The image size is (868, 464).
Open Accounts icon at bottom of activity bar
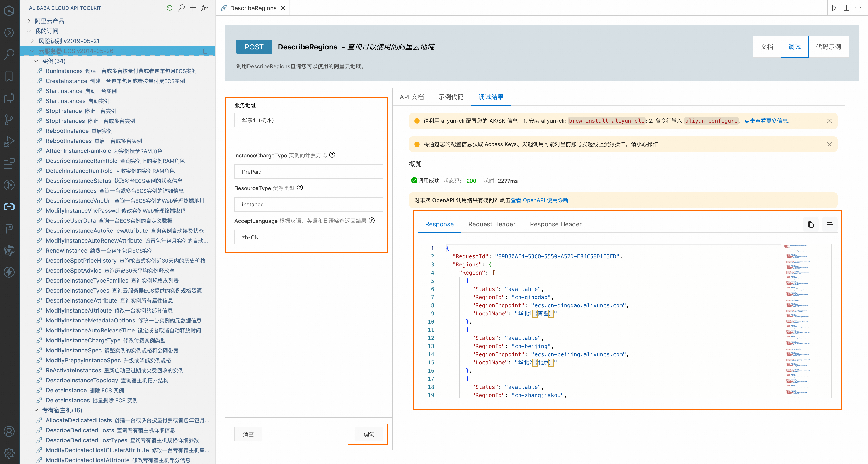coord(9,431)
